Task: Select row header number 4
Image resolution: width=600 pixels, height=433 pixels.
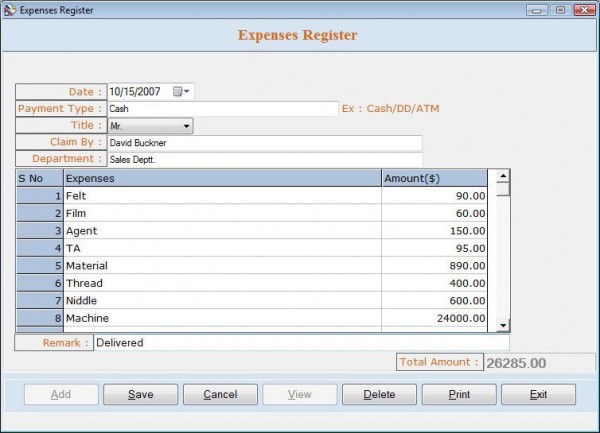Action: coord(40,248)
